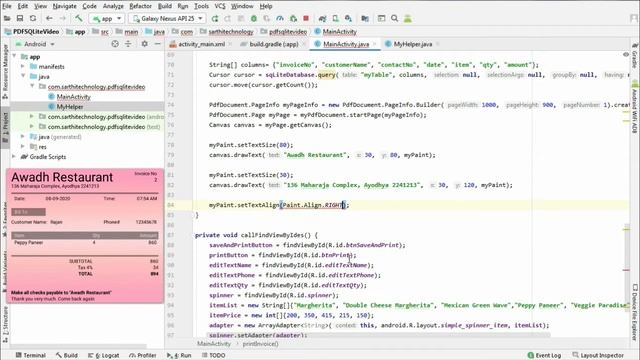640x360 pixels.
Task: Collapse the java folder node
Action: (x=23, y=76)
